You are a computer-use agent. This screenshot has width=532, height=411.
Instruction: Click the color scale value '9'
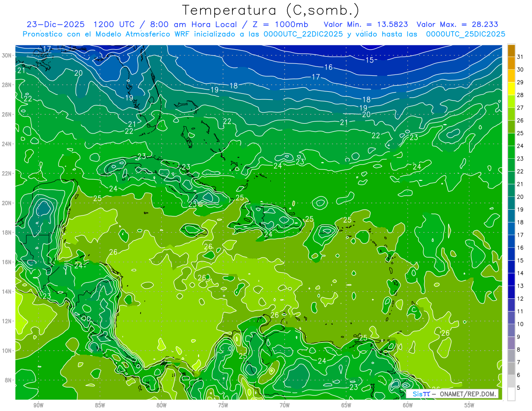click(x=519, y=337)
